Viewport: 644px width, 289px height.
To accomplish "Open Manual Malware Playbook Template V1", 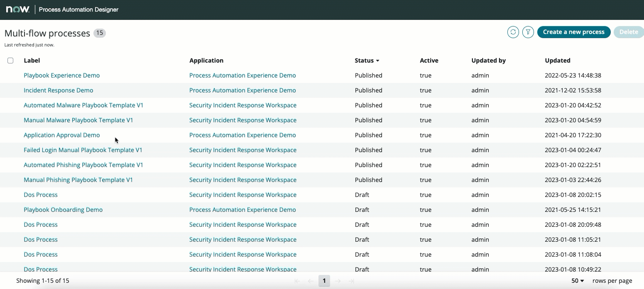I will (78, 120).
